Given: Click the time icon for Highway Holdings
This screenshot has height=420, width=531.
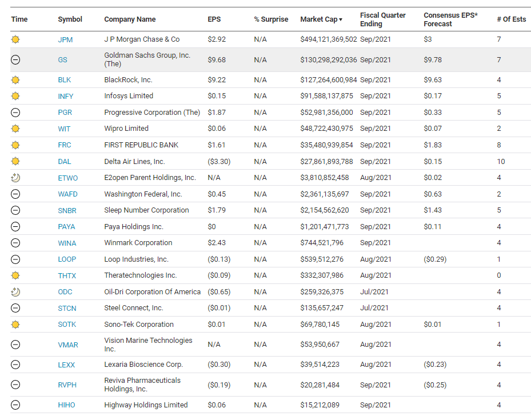Looking at the screenshot, I should tap(15, 405).
